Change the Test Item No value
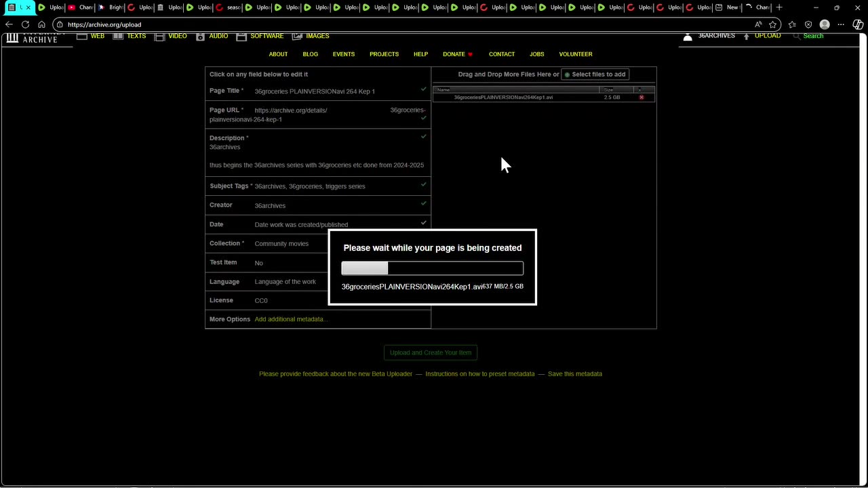868x488 pixels. (258, 263)
